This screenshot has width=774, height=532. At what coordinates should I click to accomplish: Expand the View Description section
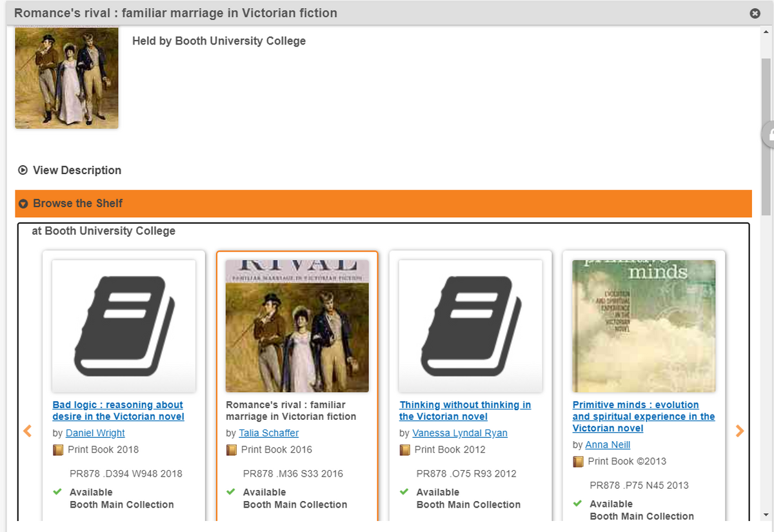(70, 170)
